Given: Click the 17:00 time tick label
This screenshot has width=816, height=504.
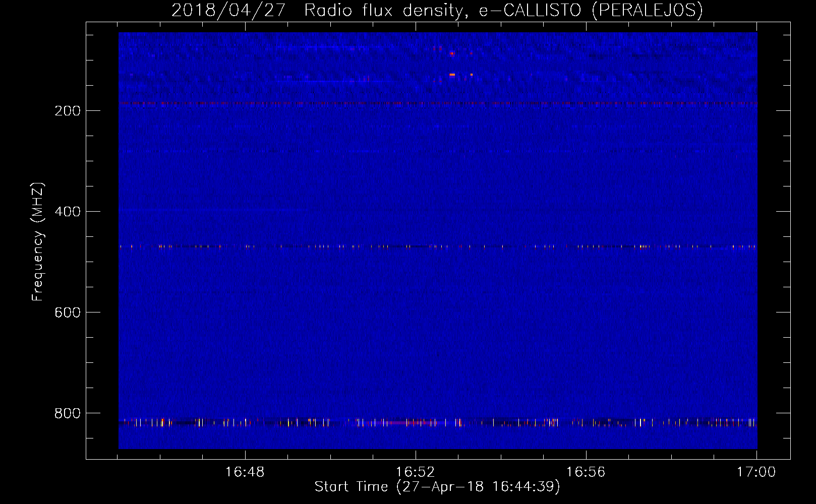Looking at the screenshot, I should 756,472.
